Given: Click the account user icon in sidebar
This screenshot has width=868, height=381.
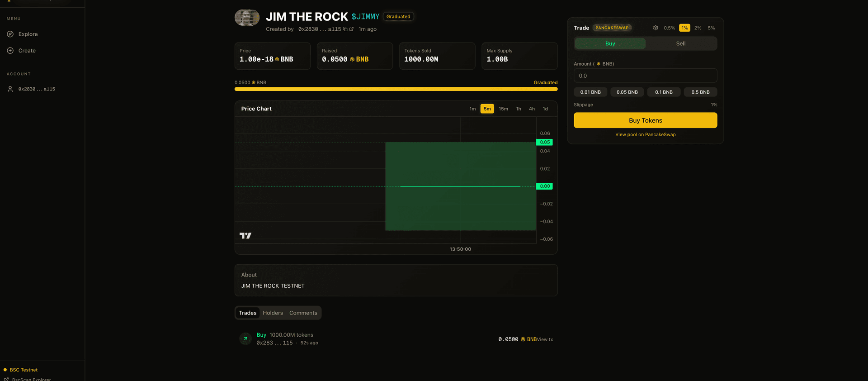Looking at the screenshot, I should 10,89.
